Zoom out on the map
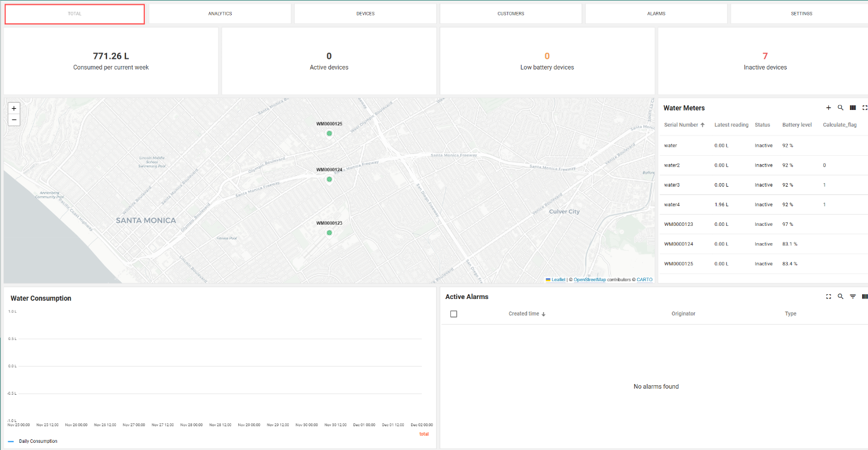868x450 pixels. pyautogui.click(x=14, y=120)
